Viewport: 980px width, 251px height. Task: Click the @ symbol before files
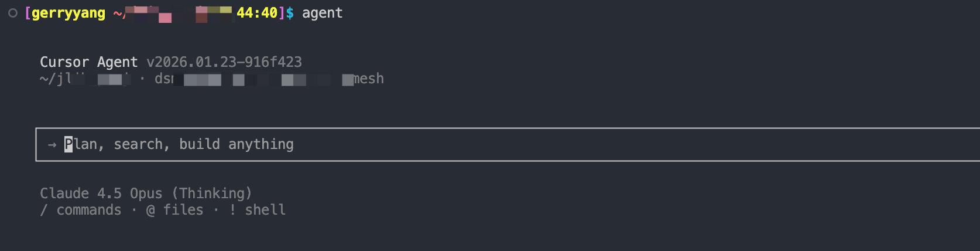(x=150, y=210)
